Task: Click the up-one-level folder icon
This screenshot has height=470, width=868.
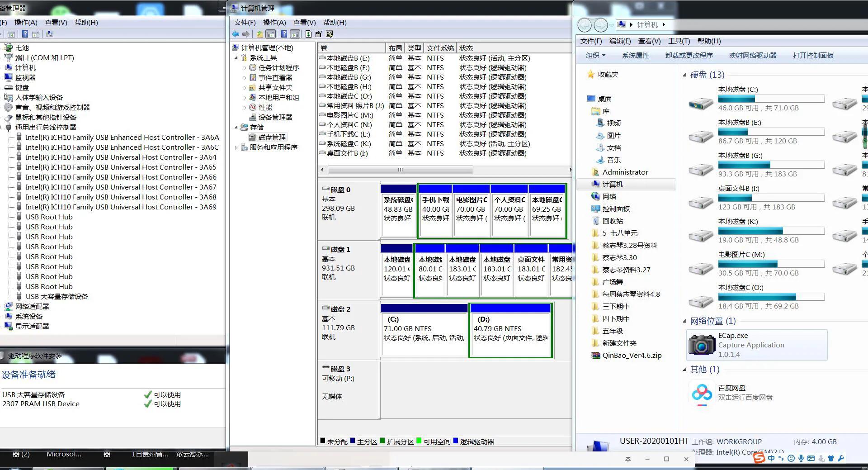Action: click(x=260, y=34)
